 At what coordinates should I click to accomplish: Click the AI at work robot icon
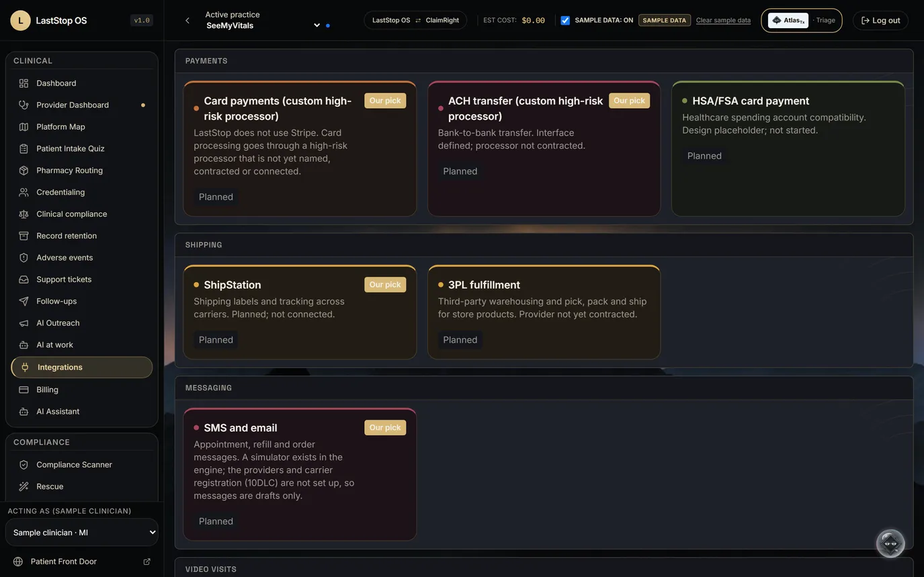(x=24, y=345)
